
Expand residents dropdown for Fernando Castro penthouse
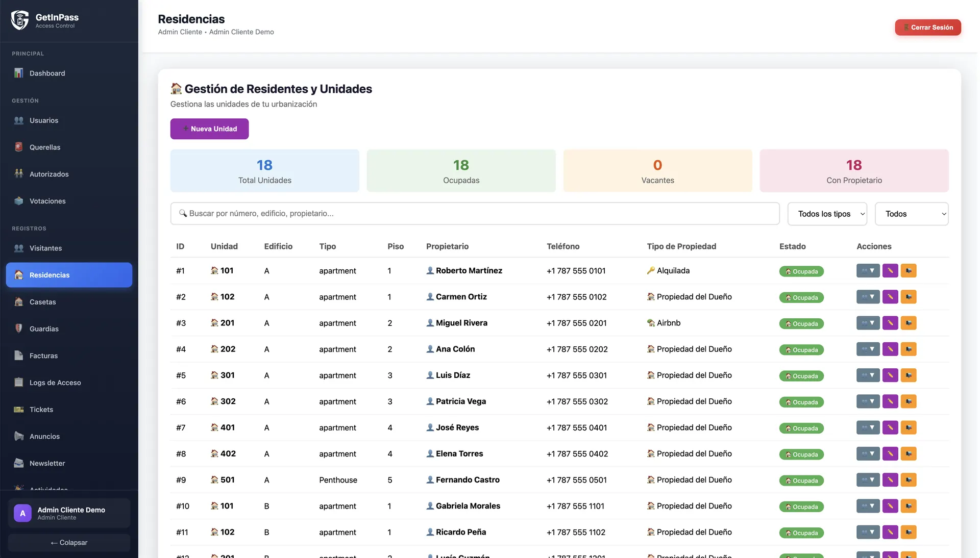coord(868,480)
